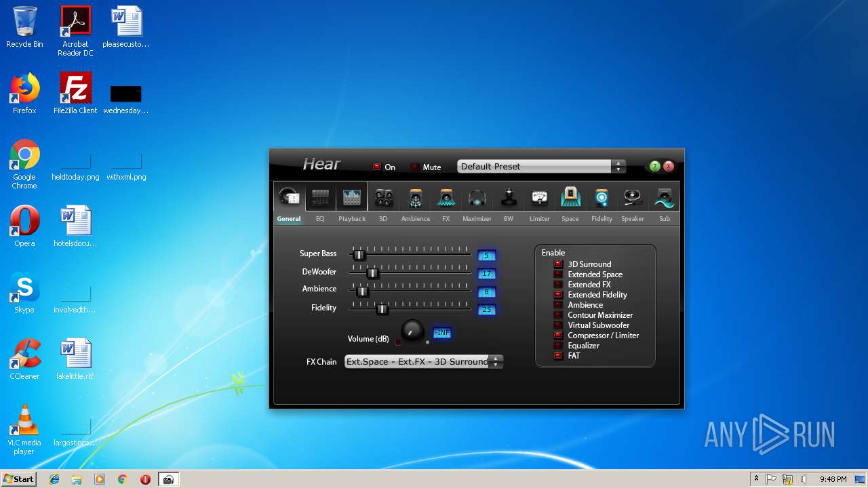
Task: Click the taskbar volume speaker icon
Action: point(804,479)
